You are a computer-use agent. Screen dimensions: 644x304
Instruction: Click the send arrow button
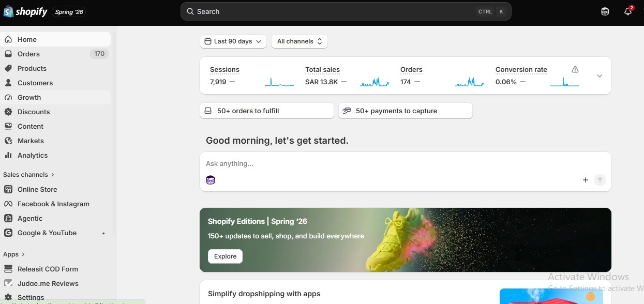(600, 180)
